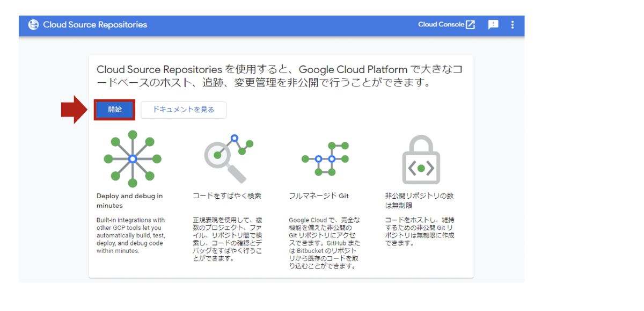Click the intro paragraph starting 'Cloud Source Repositories を使用すると'
Viewport: 644px width, 311px height.
click(x=279, y=76)
